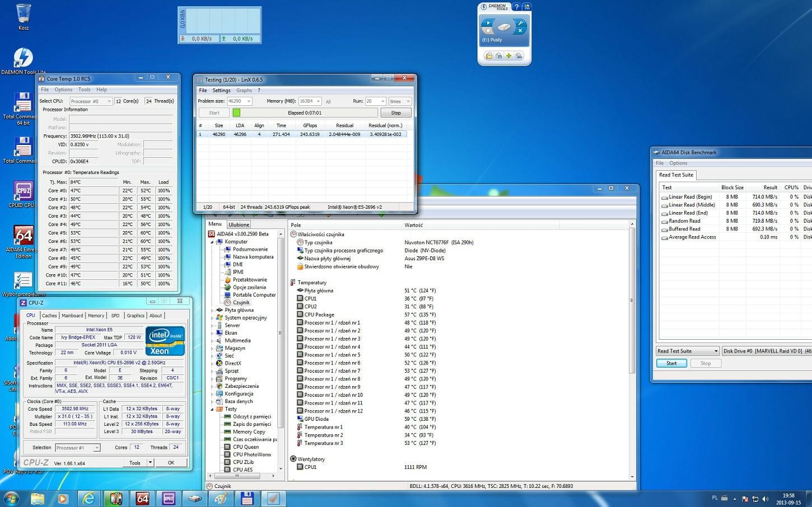Click the Windows Start orb
812x507 pixels.
[11, 498]
